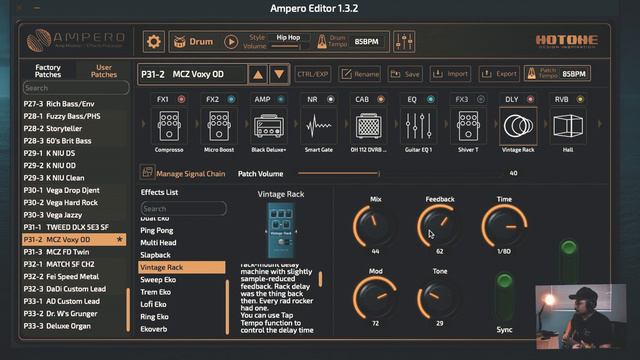Click the Feedback knob
Viewport: 640px width, 360px height.
click(439, 226)
